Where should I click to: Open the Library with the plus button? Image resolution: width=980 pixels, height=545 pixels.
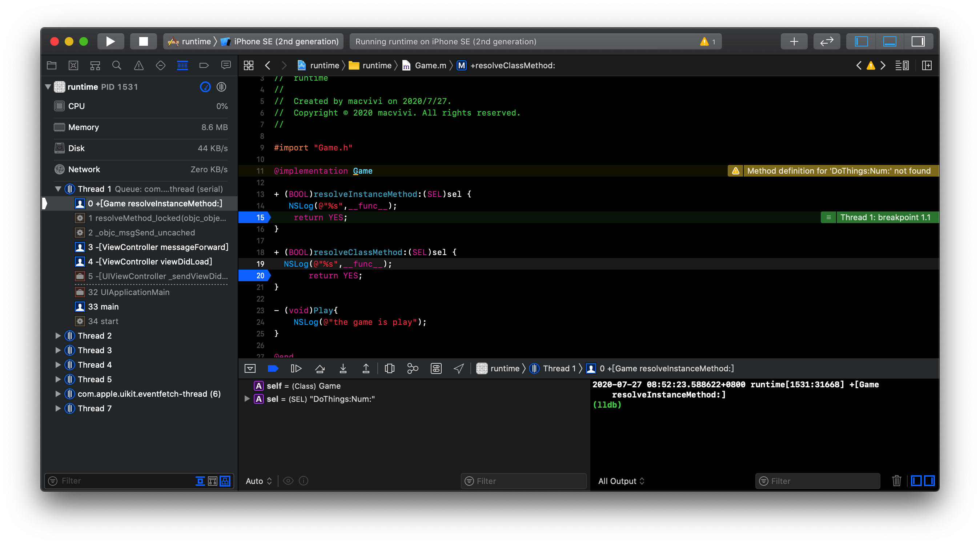[x=794, y=41]
